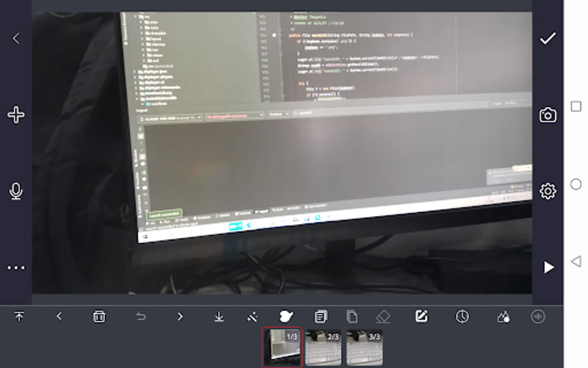588x368 pixels.
Task: Play the movie preview
Action: click(x=548, y=267)
